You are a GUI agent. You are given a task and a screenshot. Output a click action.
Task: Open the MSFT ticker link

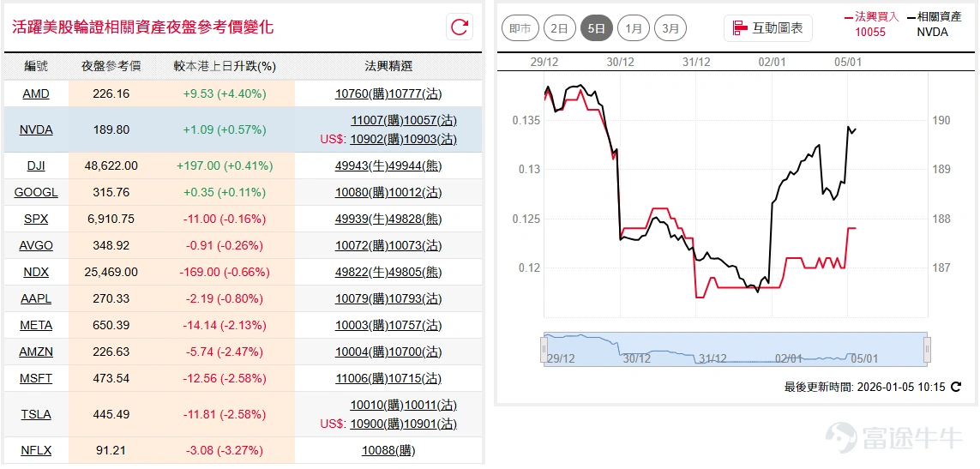36,378
